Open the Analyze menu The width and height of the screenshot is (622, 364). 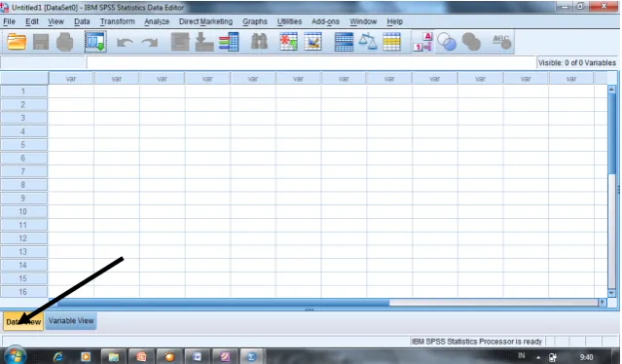click(157, 21)
